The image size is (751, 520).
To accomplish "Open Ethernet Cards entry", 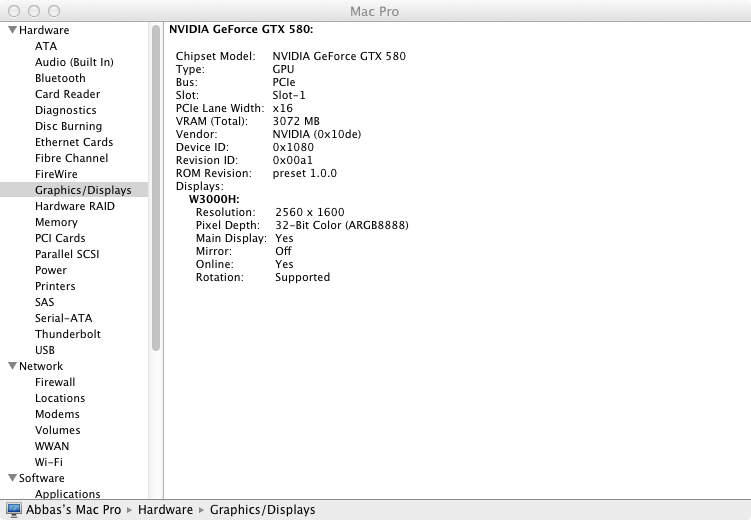I will point(74,142).
